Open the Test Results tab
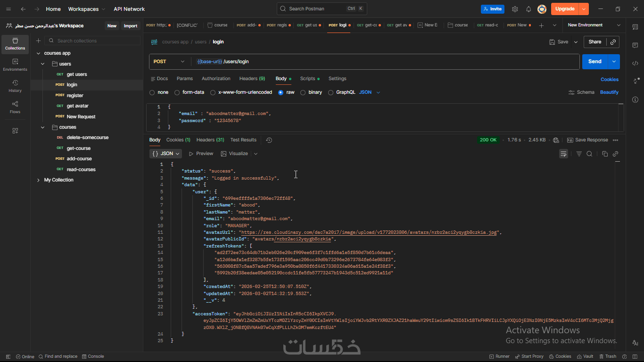This screenshot has width=644, height=362. pyautogui.click(x=243, y=140)
